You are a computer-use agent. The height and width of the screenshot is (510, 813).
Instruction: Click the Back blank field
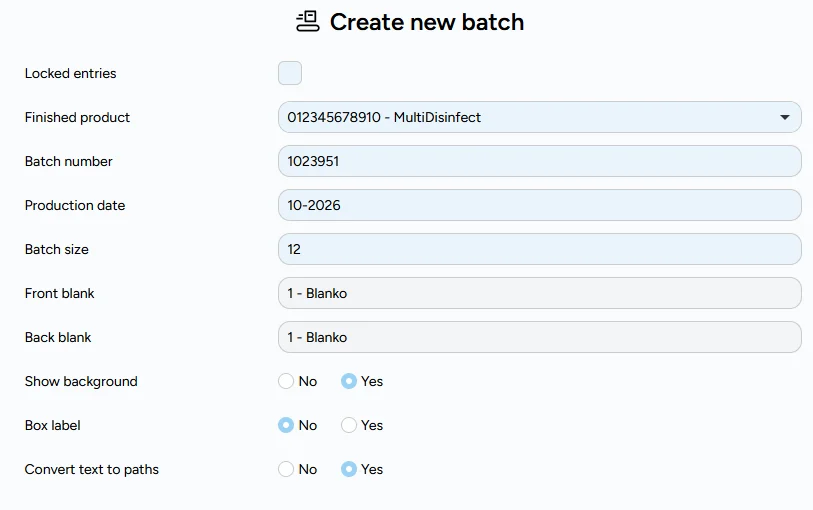click(540, 337)
